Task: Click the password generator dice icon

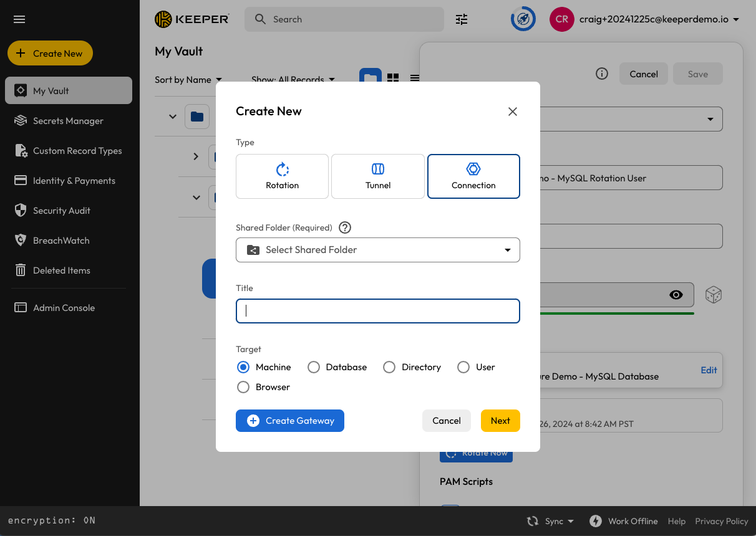Action: (714, 295)
